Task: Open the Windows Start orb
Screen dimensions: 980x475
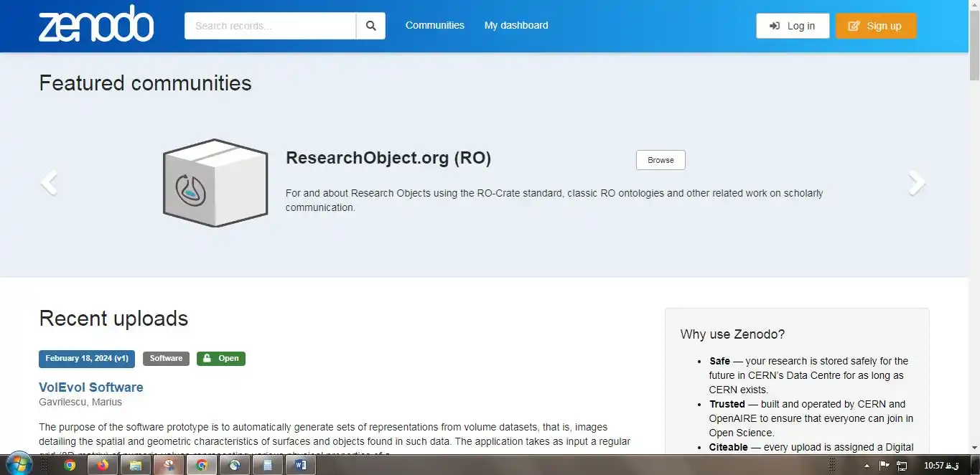Action: coord(18,464)
